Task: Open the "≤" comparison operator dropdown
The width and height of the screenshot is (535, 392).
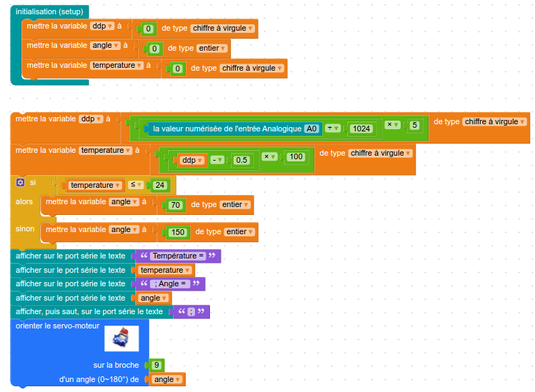Action: coord(138,185)
